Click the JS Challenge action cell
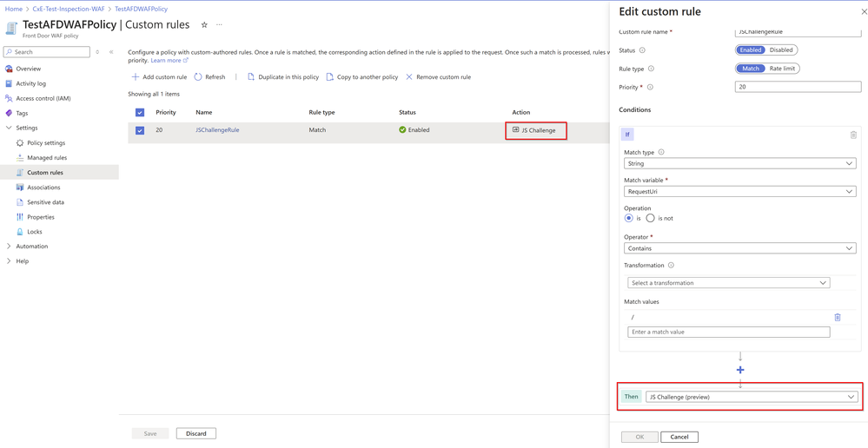Screen dimensions: 868x448 (534, 130)
